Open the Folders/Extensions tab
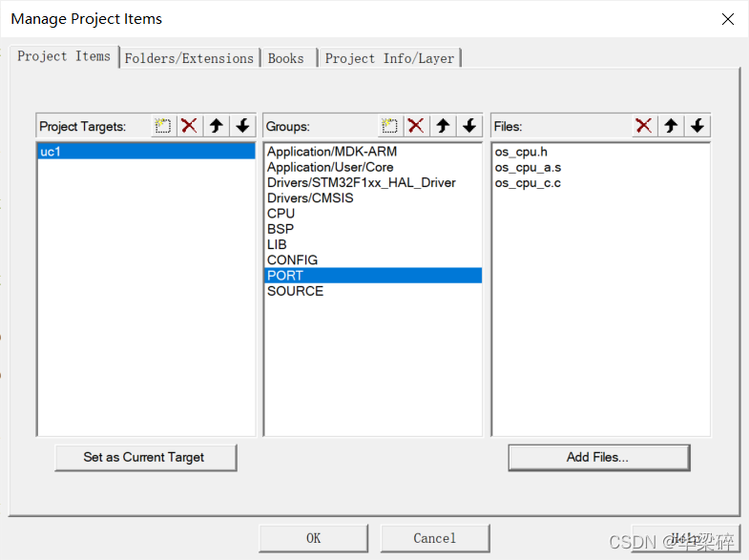The width and height of the screenshot is (749, 560). 189,58
